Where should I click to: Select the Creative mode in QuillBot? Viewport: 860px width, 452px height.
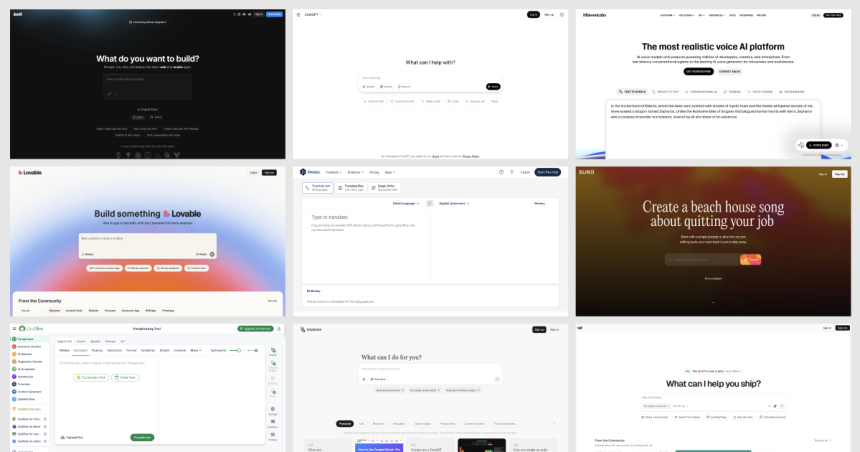(180, 350)
